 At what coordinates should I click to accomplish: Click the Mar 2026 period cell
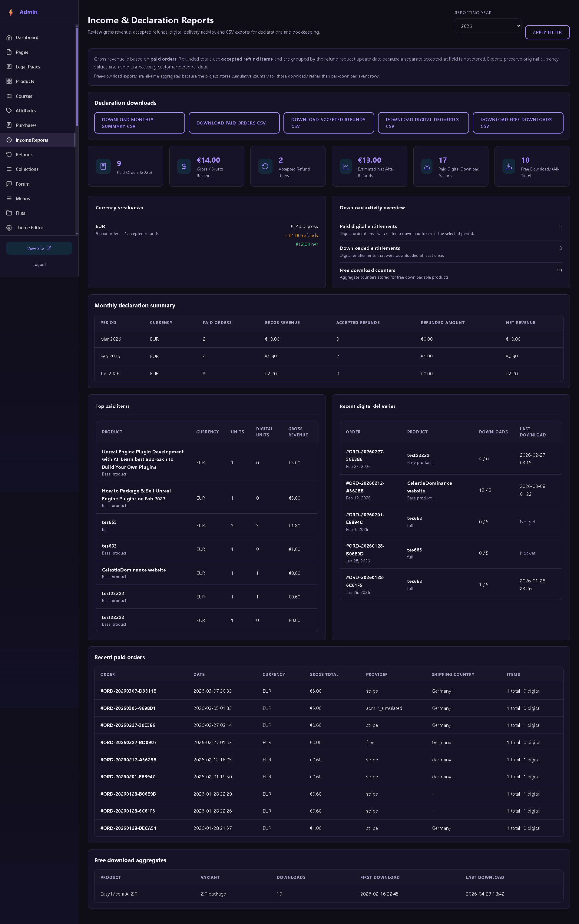111,339
